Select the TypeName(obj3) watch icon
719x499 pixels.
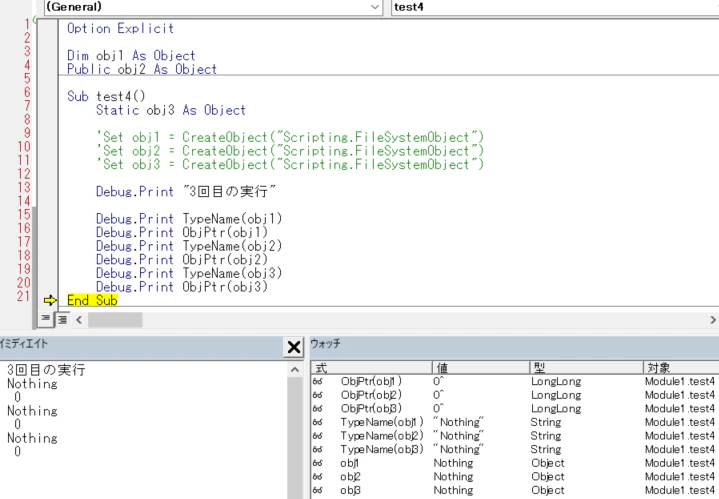click(317, 449)
